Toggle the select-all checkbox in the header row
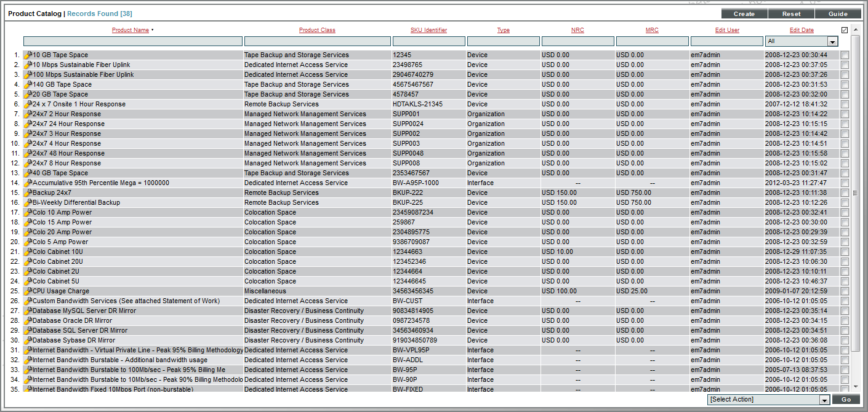This screenshot has width=868, height=412. click(x=845, y=30)
